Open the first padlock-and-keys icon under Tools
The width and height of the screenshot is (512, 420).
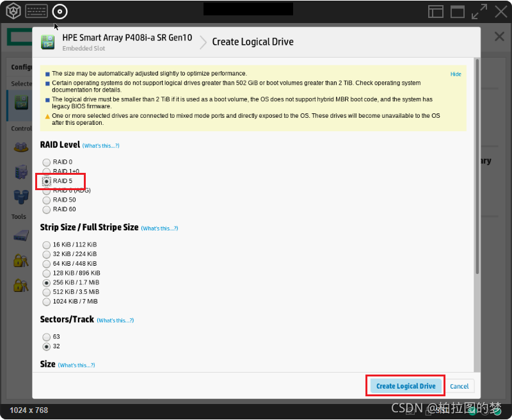21,261
